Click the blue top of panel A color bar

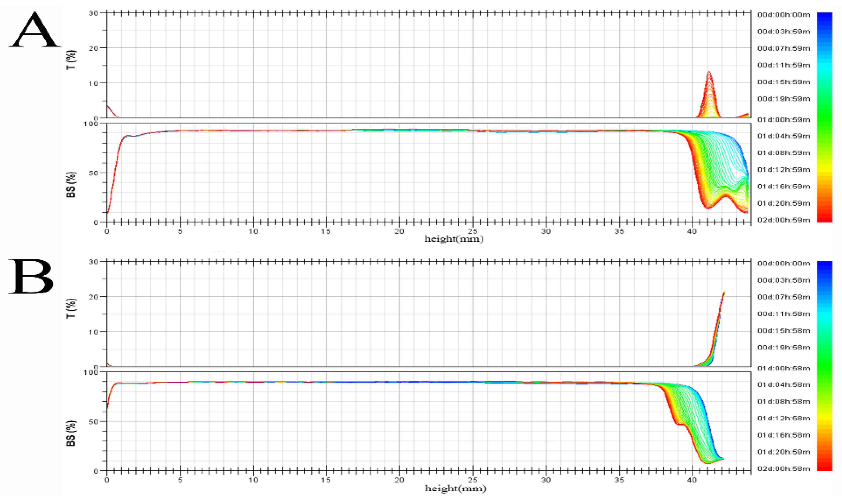[x=824, y=17]
